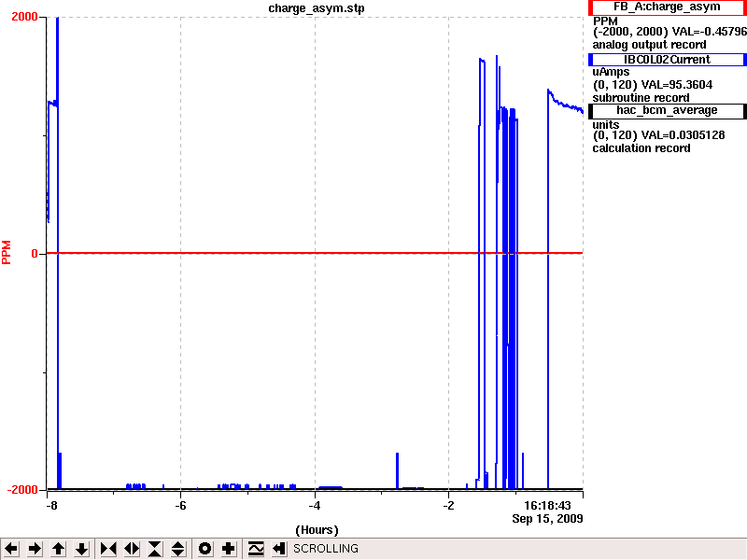Image resolution: width=747 pixels, height=560 pixels.
Task: Pan the plot right with the right arrow
Action: (x=35, y=549)
